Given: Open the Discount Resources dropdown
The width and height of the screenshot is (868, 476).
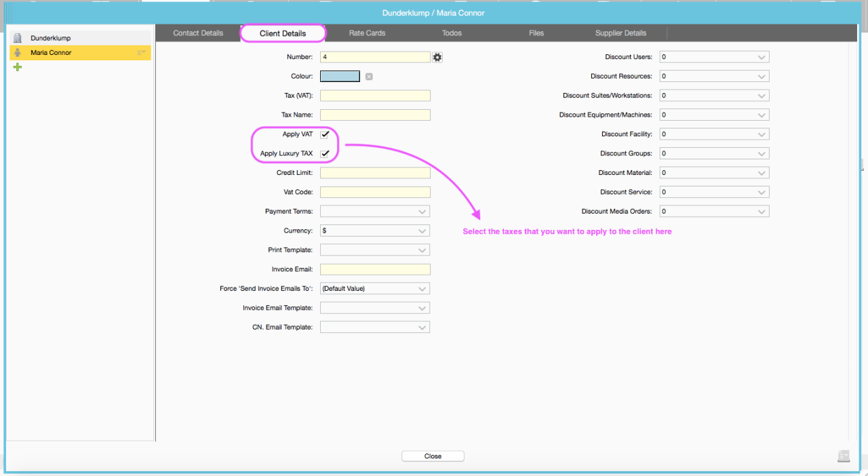Looking at the screenshot, I should (715, 77).
